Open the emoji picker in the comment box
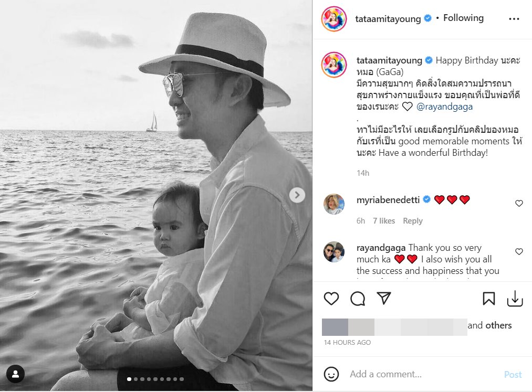 pos(331,374)
